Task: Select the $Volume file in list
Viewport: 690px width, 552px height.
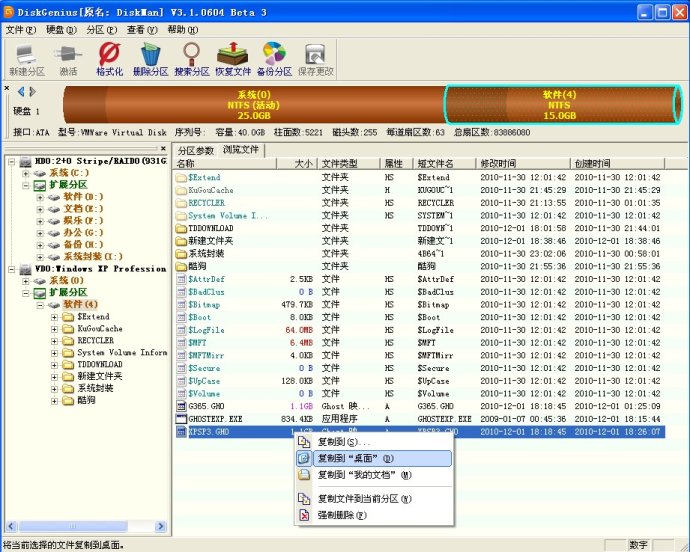Action: (x=204, y=394)
